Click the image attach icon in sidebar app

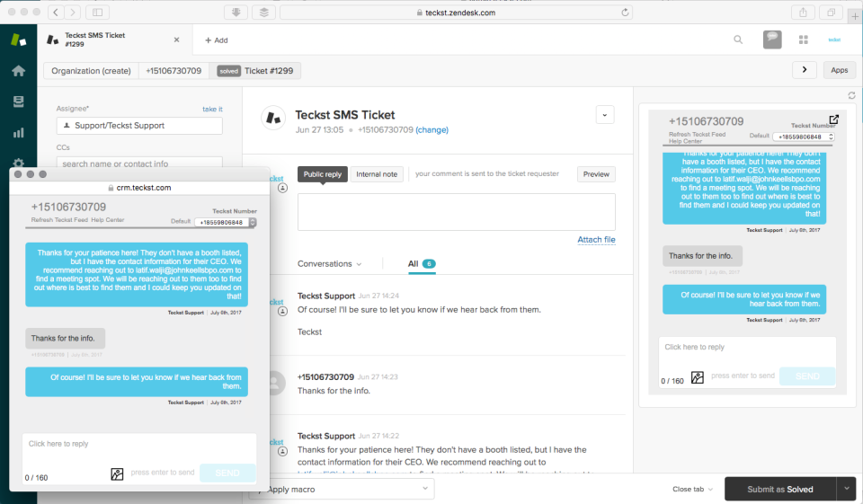coord(698,377)
